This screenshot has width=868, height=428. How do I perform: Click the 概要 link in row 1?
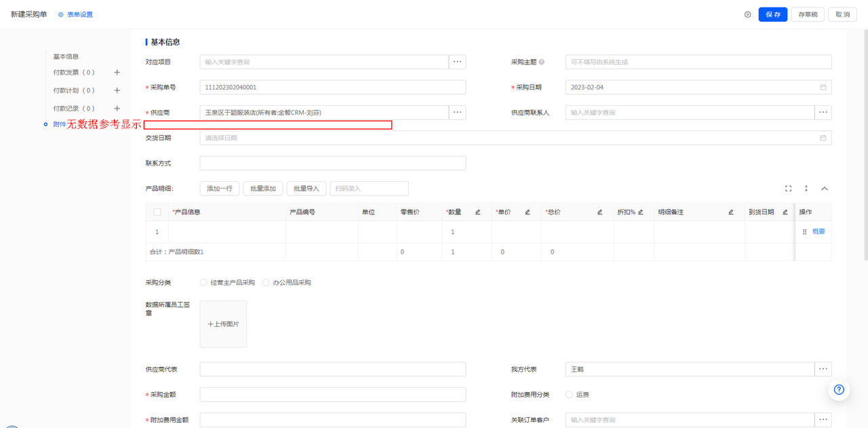tap(818, 232)
